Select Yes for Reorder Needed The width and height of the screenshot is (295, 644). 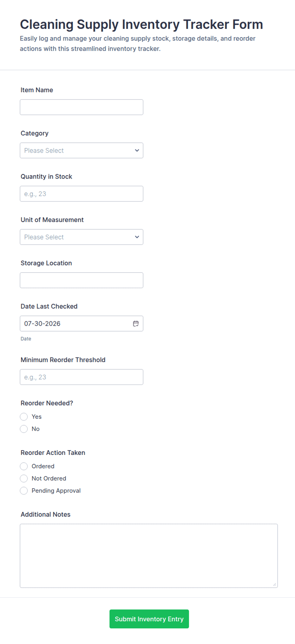24,417
